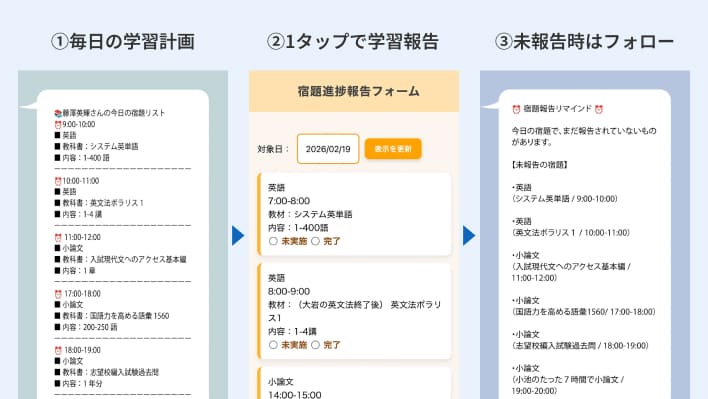Click the book icon beside the homework list title
Screen dimensions: 708x399
tap(58, 113)
